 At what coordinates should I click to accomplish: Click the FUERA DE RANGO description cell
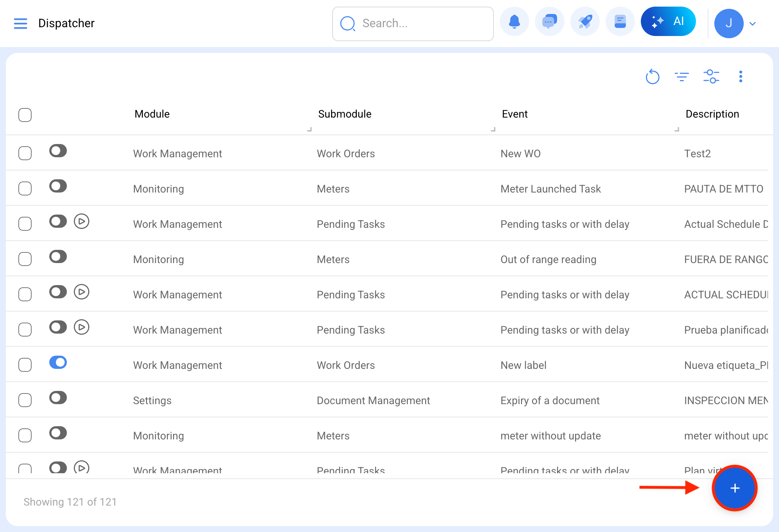726,259
